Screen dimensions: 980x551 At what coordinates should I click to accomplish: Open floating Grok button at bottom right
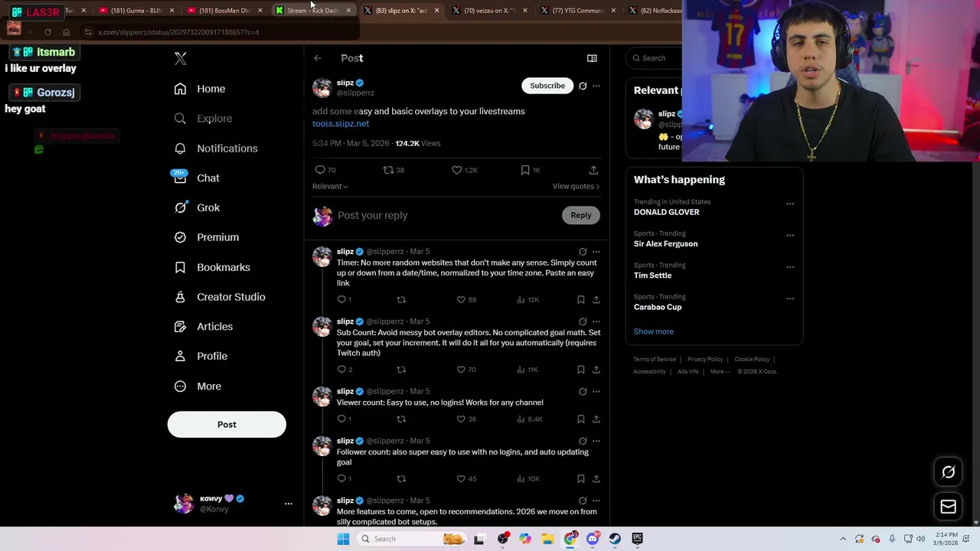click(948, 472)
